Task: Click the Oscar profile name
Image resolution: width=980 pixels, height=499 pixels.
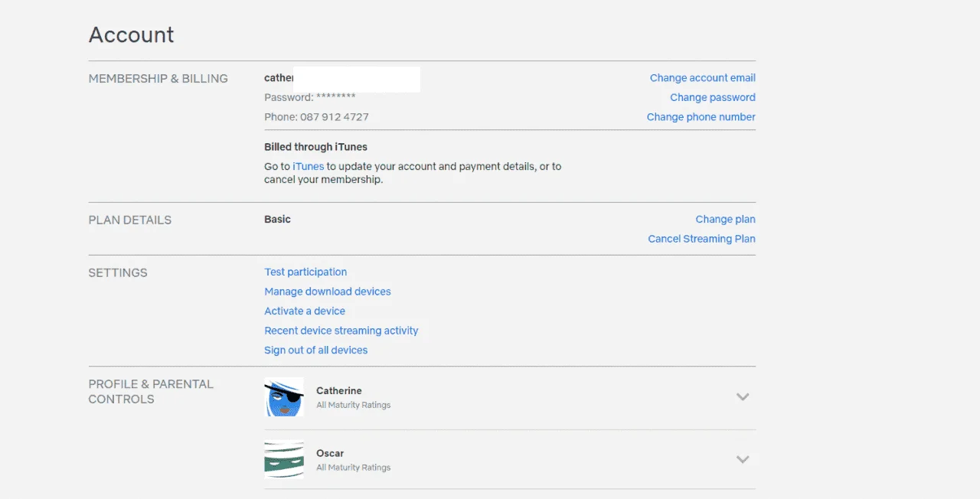Action: tap(330, 453)
